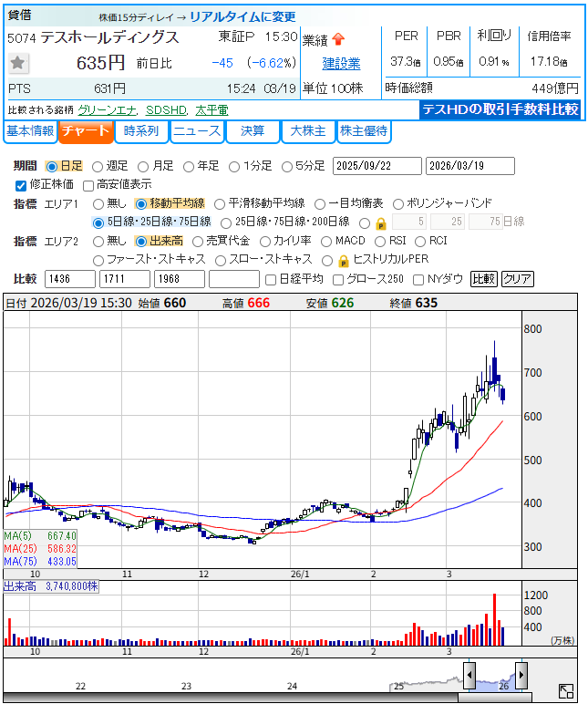The height and width of the screenshot is (704, 588).
Task: Click the premium lock icon beside custom MA inputs
Action: (381, 223)
